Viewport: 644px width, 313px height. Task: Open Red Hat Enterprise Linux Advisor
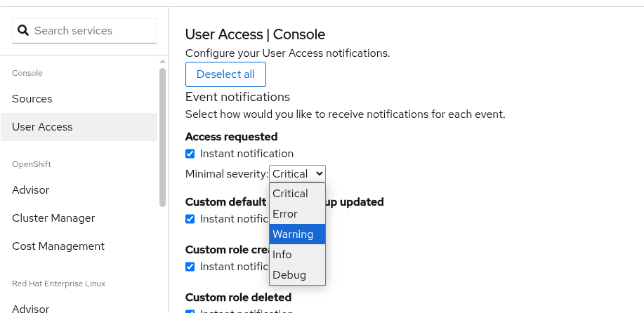click(30, 308)
